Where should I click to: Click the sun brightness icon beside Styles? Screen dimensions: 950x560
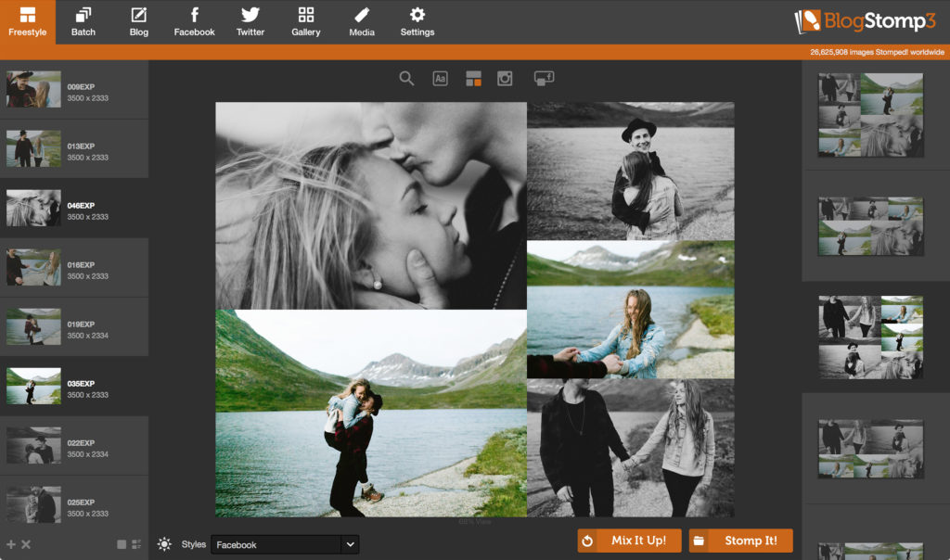pyautogui.click(x=164, y=544)
